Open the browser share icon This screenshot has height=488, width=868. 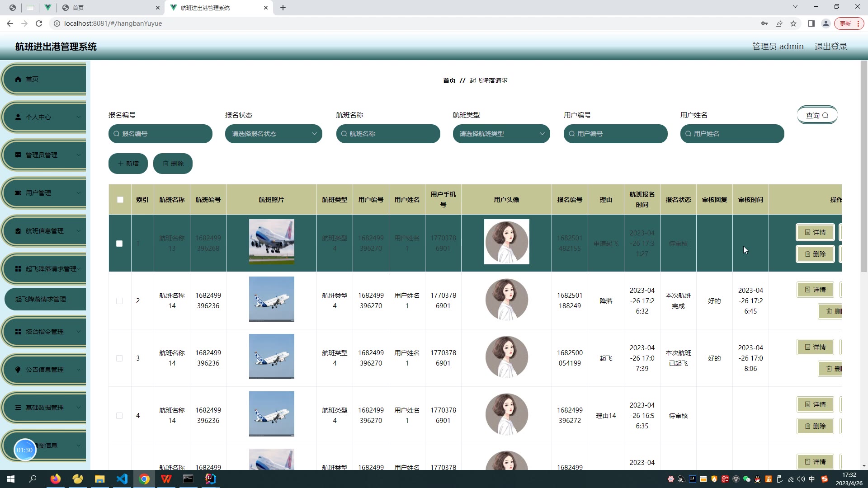(779, 23)
